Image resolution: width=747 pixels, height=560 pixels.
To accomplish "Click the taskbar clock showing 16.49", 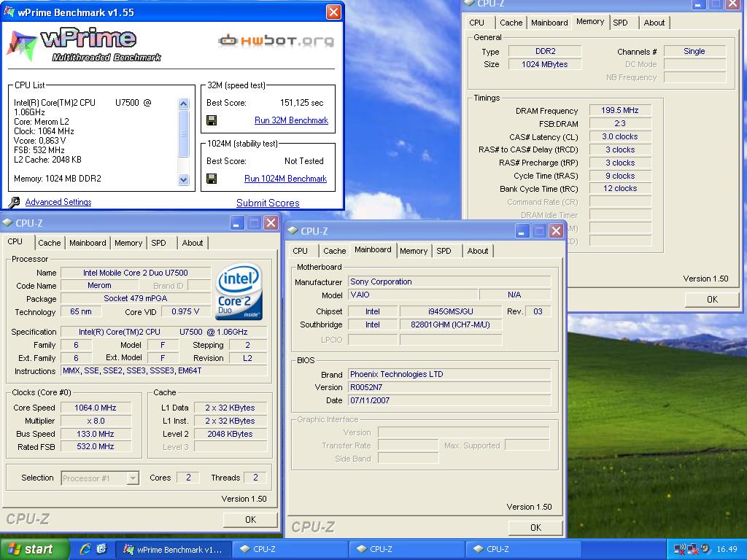I will point(727,550).
